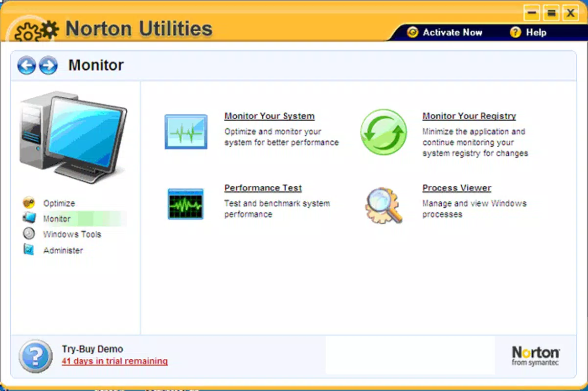Click the back navigation arrow
Screen dimensions: 588x391
click(26, 65)
